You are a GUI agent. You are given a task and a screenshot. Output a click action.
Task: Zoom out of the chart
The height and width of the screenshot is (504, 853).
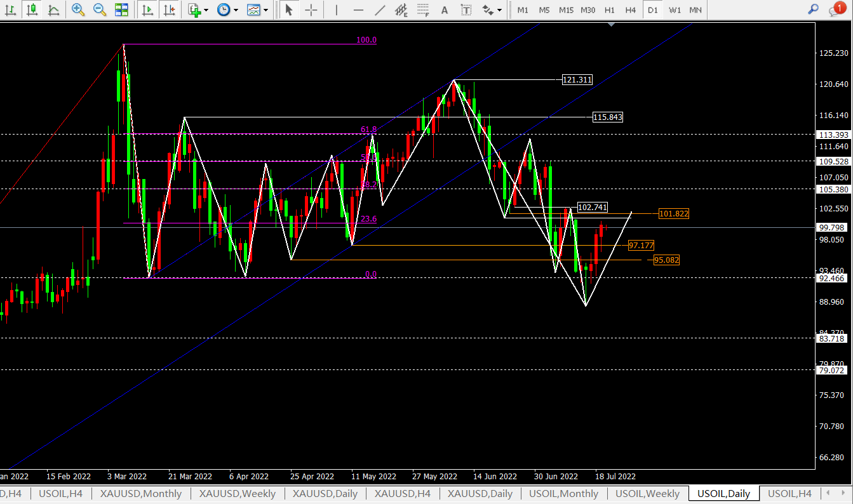pyautogui.click(x=100, y=10)
